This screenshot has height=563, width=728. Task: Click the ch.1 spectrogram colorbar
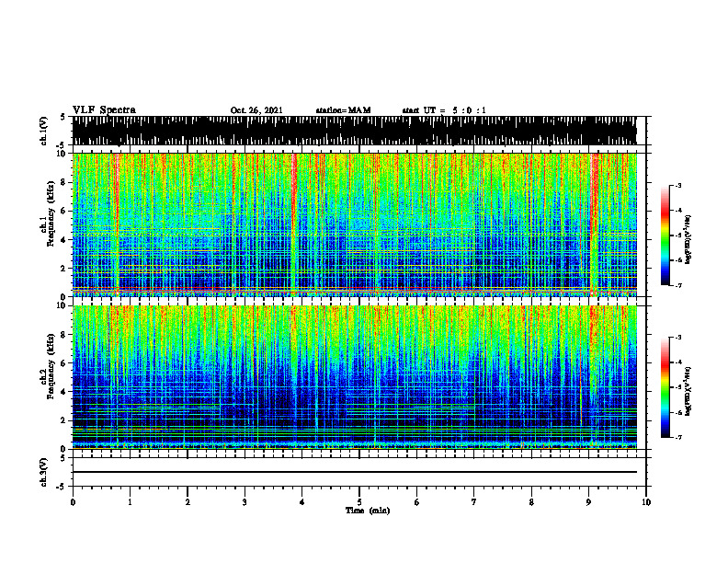pos(665,236)
